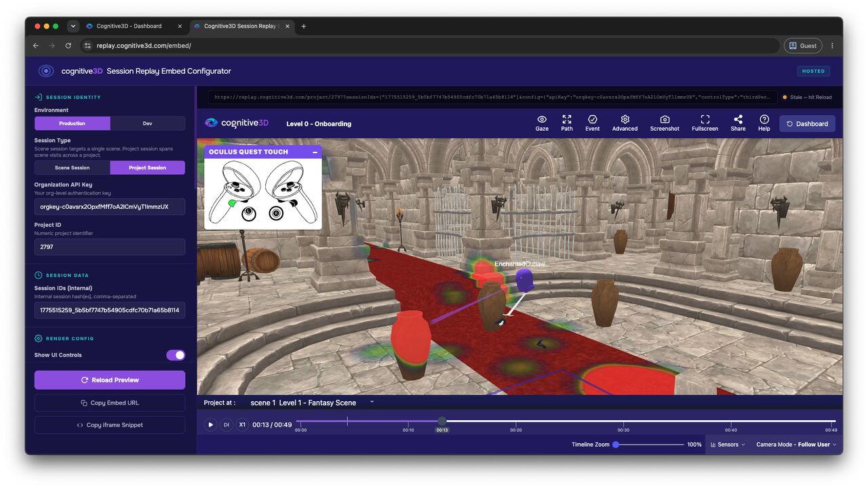Click the Dashboard button
Screen dimensions: 868x488
coord(807,123)
